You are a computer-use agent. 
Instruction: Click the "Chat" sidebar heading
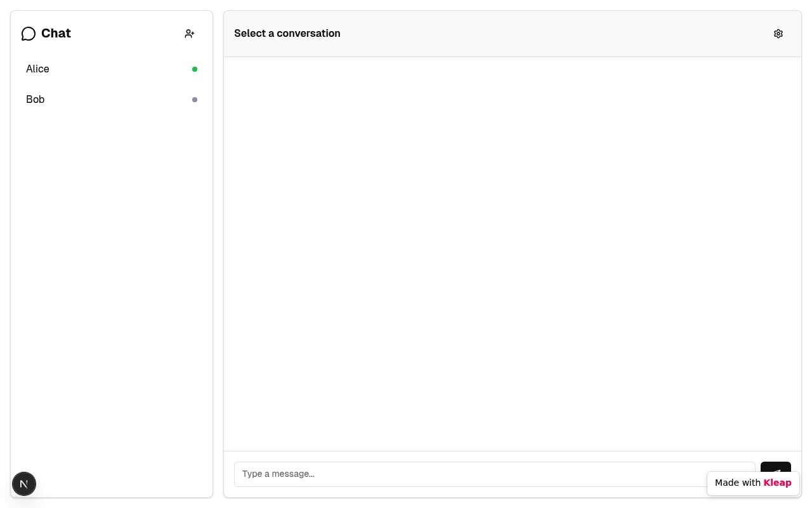tap(56, 34)
